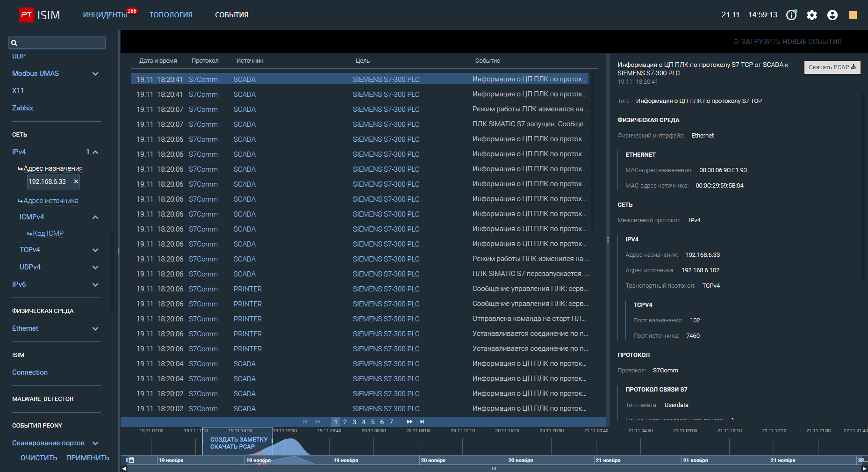This screenshot has width=868, height=472.
Task: Open the info status icon in header
Action: (x=791, y=15)
